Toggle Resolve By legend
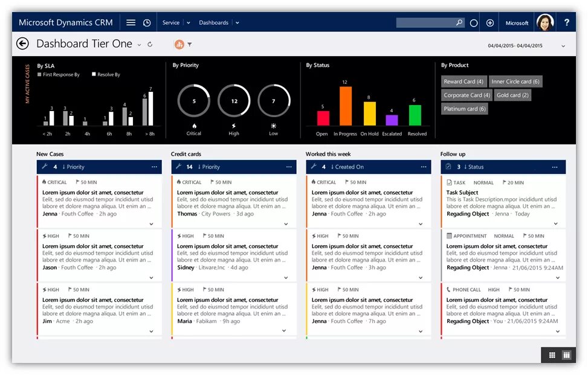The height and width of the screenshot is (375, 588). pos(106,74)
